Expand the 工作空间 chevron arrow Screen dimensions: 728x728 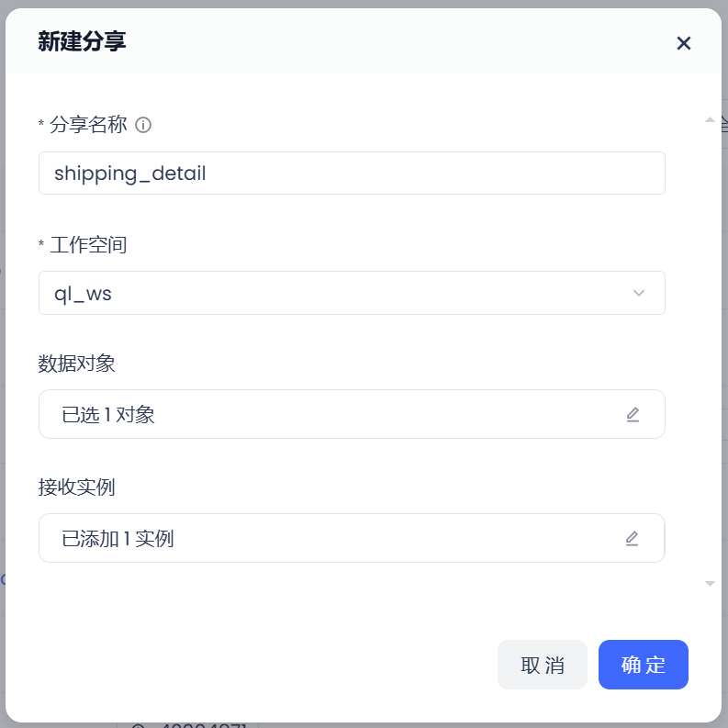coord(639,293)
